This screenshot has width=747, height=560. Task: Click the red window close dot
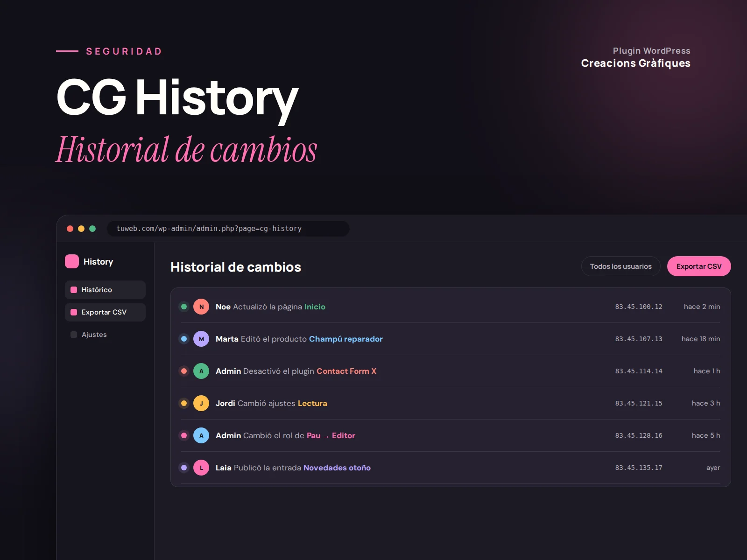coord(70,229)
